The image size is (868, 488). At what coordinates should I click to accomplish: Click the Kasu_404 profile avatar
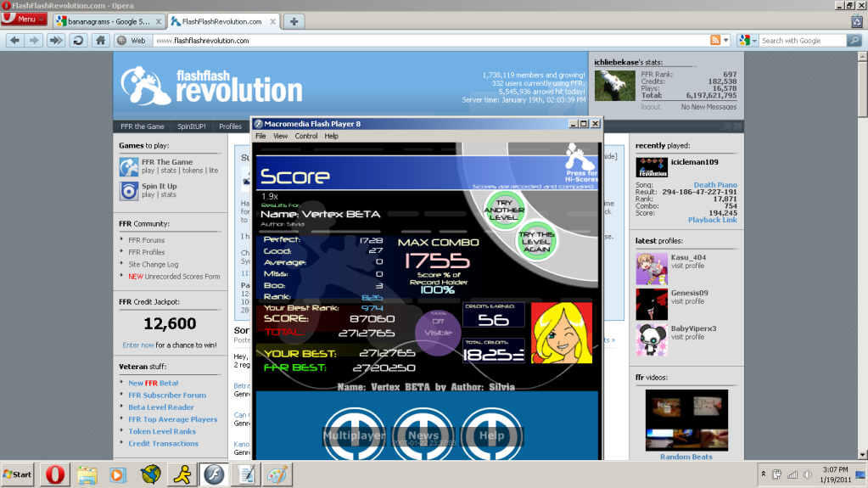651,268
